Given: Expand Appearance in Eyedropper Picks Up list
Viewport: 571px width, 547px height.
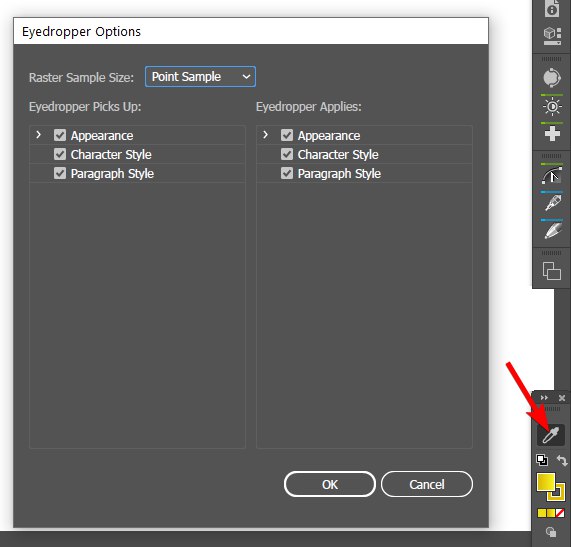Looking at the screenshot, I should 39,135.
